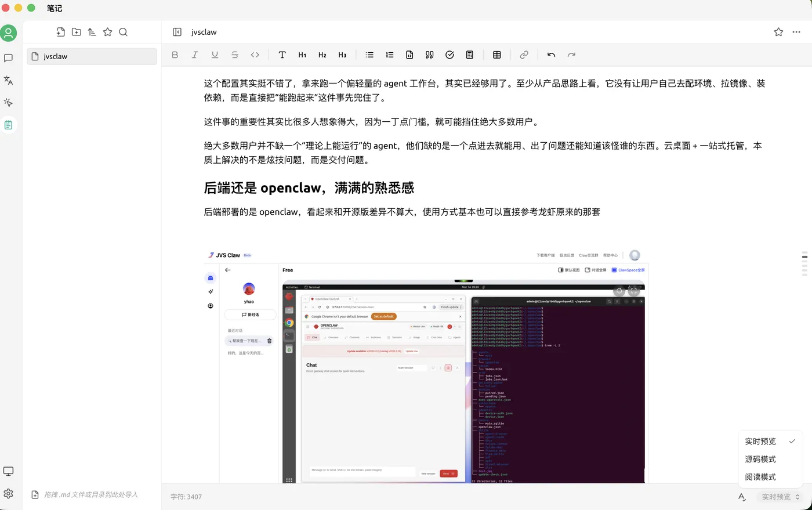The height and width of the screenshot is (510, 812).
Task: Click the font size icon in status bar
Action: click(x=742, y=497)
